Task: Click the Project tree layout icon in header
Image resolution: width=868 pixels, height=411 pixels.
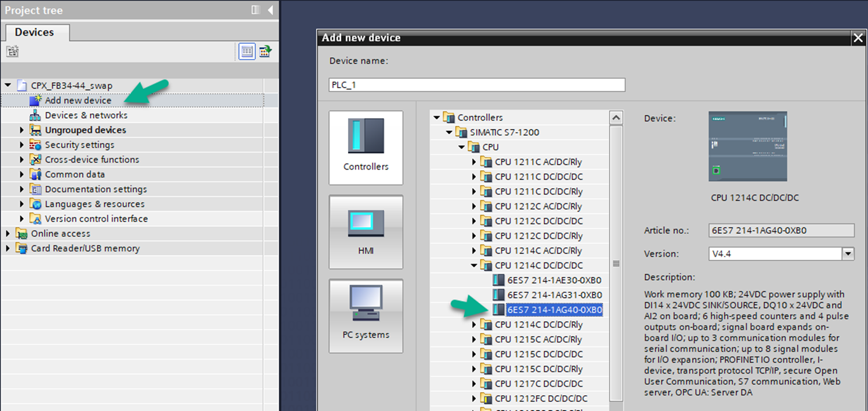Action: point(255,10)
